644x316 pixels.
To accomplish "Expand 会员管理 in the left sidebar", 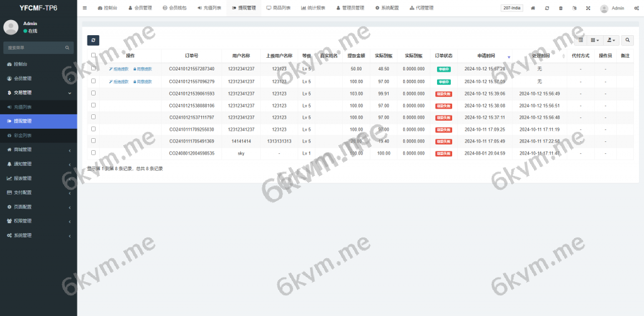I will pyautogui.click(x=38, y=79).
